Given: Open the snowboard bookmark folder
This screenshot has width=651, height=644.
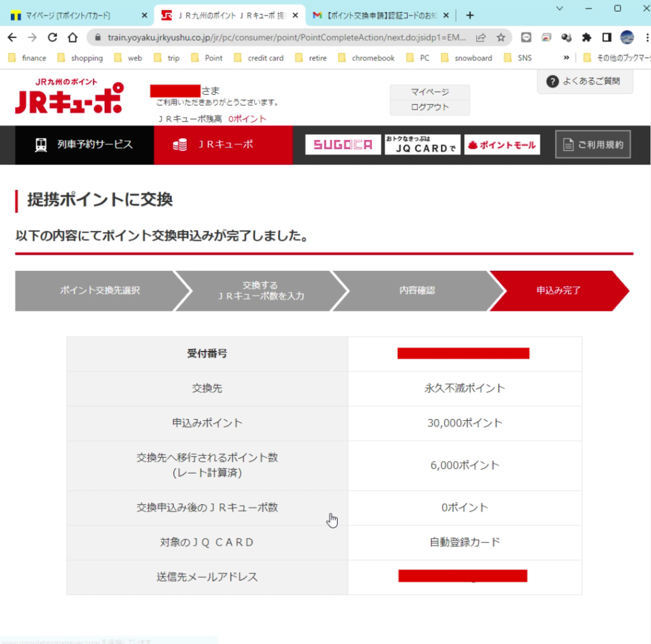Looking at the screenshot, I should [x=467, y=58].
